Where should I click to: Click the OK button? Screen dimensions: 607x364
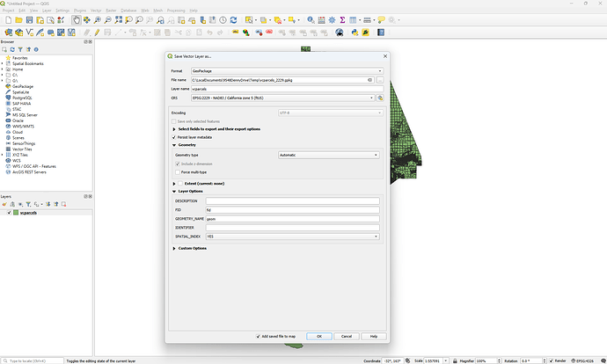[318, 336]
